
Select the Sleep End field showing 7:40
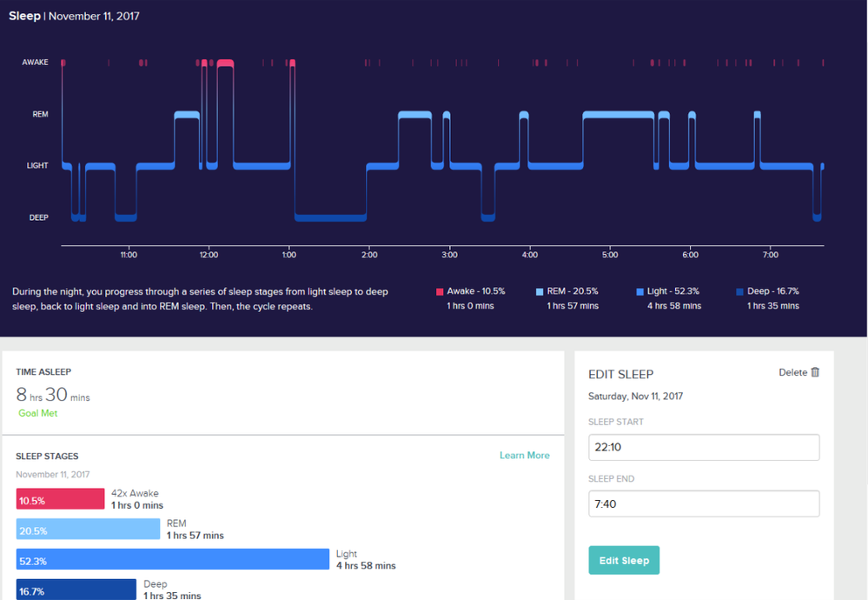(704, 503)
